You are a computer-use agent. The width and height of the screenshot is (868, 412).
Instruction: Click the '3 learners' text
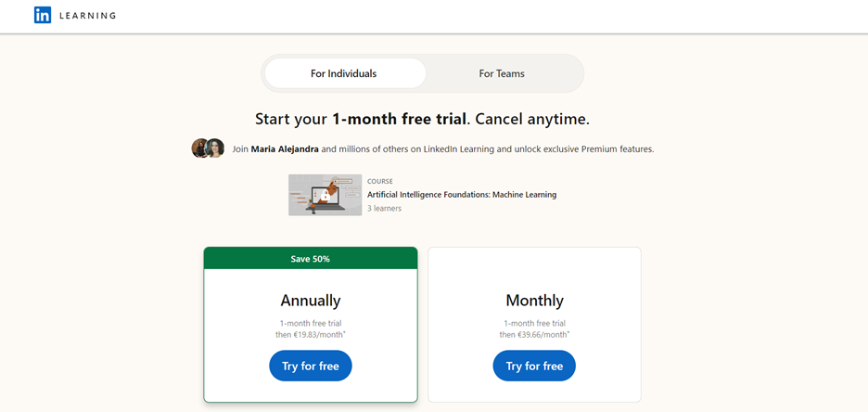point(384,209)
